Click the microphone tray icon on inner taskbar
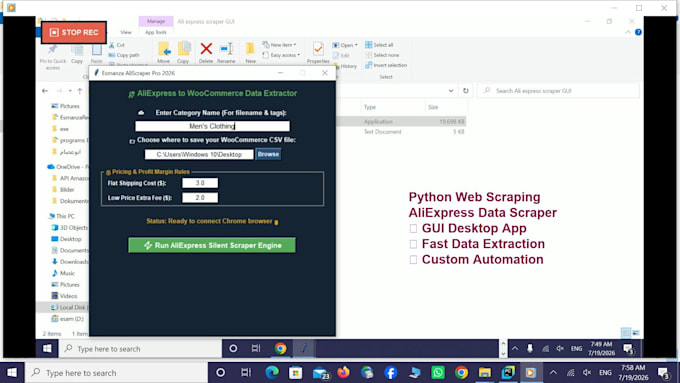680x383 pixels. (530, 348)
